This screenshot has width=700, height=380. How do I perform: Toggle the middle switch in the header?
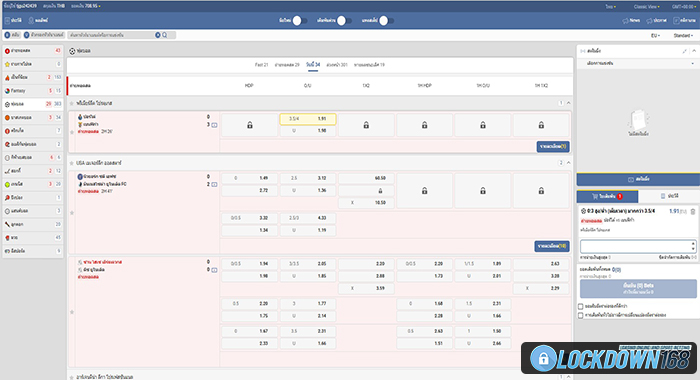pos(344,21)
